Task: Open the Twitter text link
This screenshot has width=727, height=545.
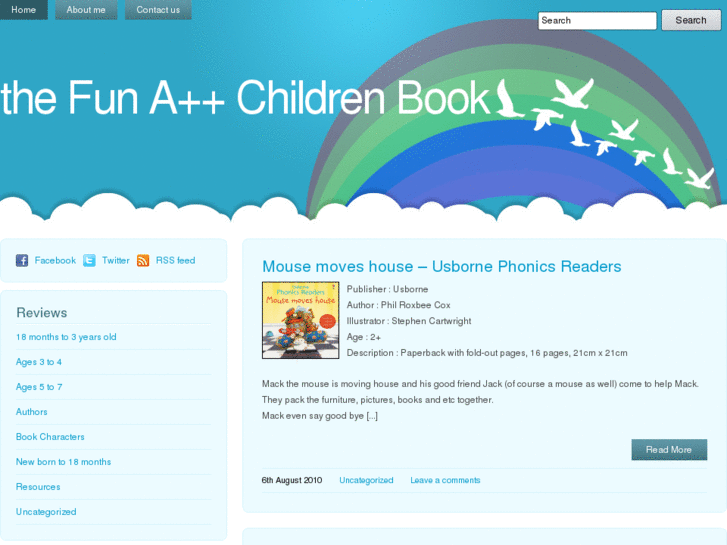Action: [115, 260]
